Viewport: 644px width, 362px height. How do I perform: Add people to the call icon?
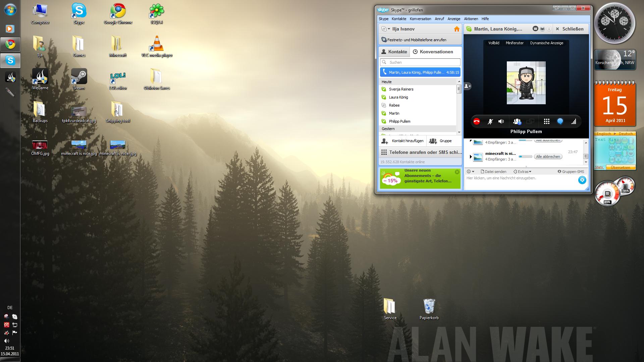pos(517,122)
